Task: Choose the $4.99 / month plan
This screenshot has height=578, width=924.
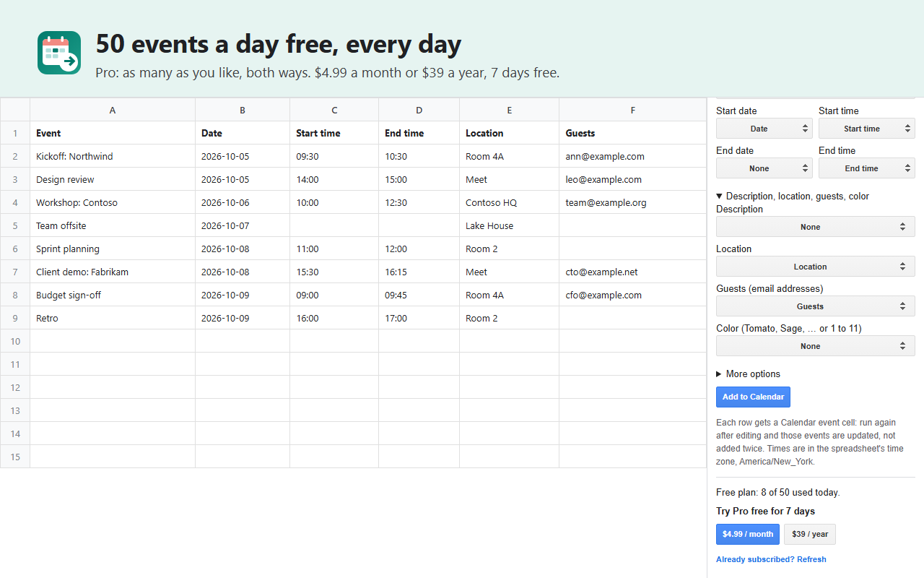Action: point(748,534)
